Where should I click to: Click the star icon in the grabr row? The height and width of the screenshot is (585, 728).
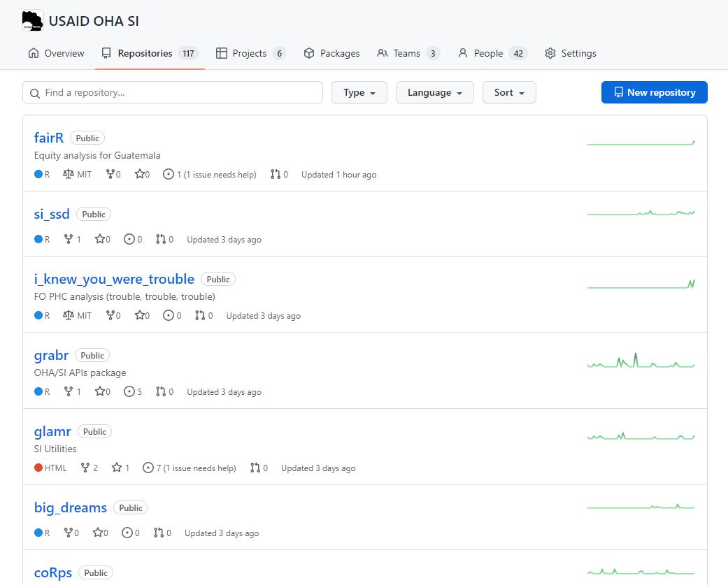tap(100, 391)
